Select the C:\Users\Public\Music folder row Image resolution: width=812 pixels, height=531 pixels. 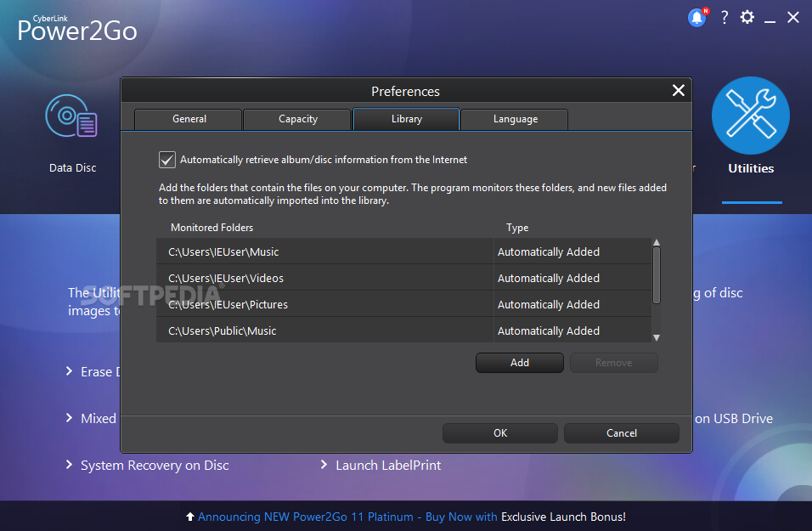pos(404,330)
